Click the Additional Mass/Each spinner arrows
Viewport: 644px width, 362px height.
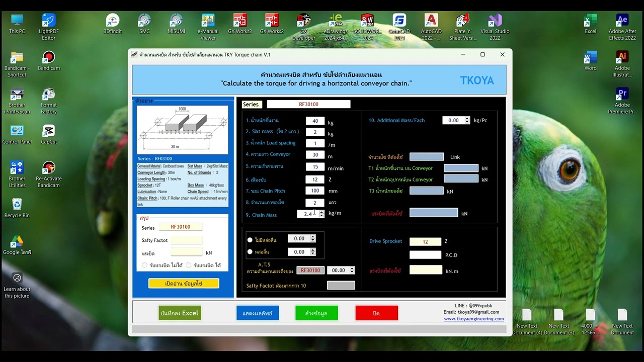467,121
